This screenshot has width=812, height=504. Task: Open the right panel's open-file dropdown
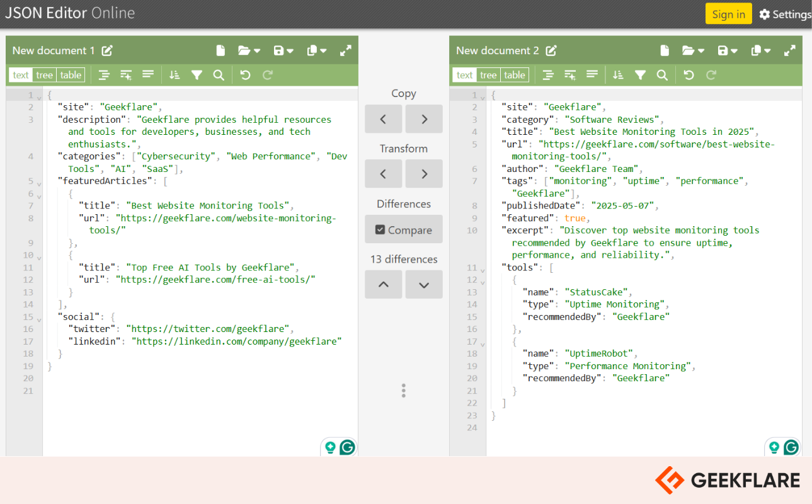point(693,50)
